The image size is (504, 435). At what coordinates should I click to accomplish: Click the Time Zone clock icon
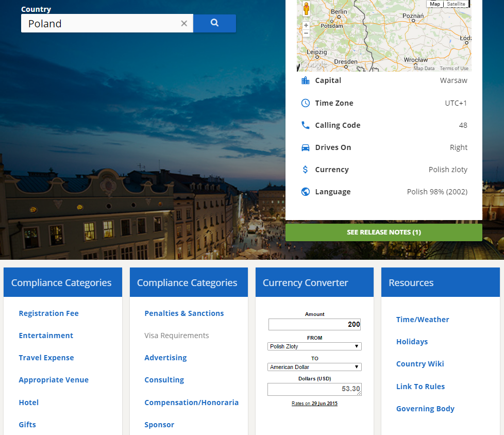pos(306,103)
